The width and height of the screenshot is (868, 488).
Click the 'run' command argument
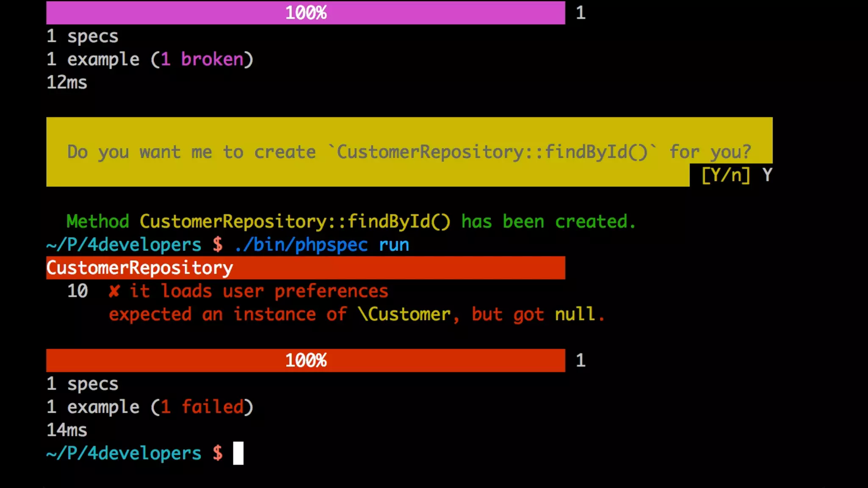point(394,245)
